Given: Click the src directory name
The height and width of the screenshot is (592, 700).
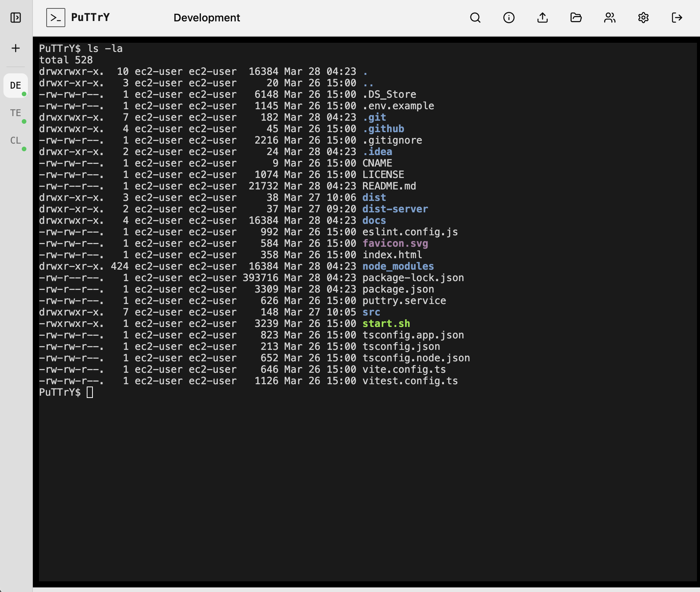Looking at the screenshot, I should (x=371, y=312).
